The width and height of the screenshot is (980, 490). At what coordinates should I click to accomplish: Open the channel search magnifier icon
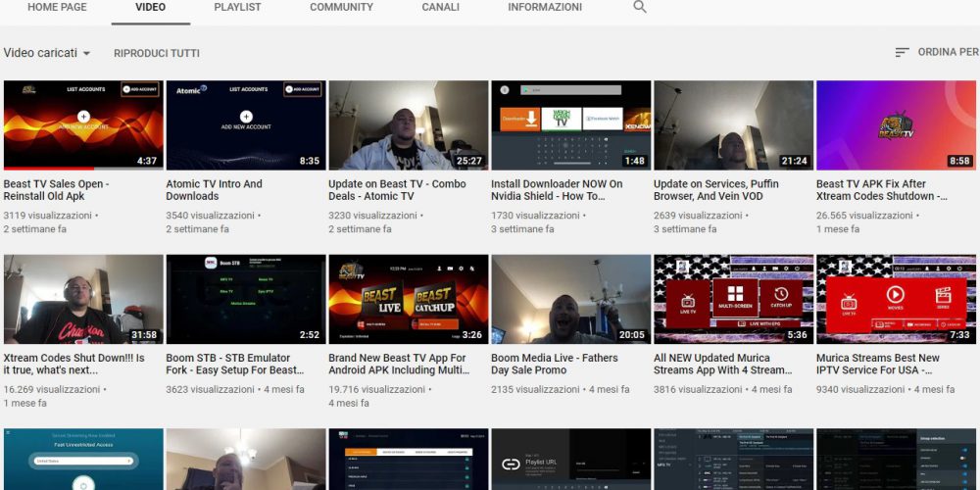coord(639,8)
